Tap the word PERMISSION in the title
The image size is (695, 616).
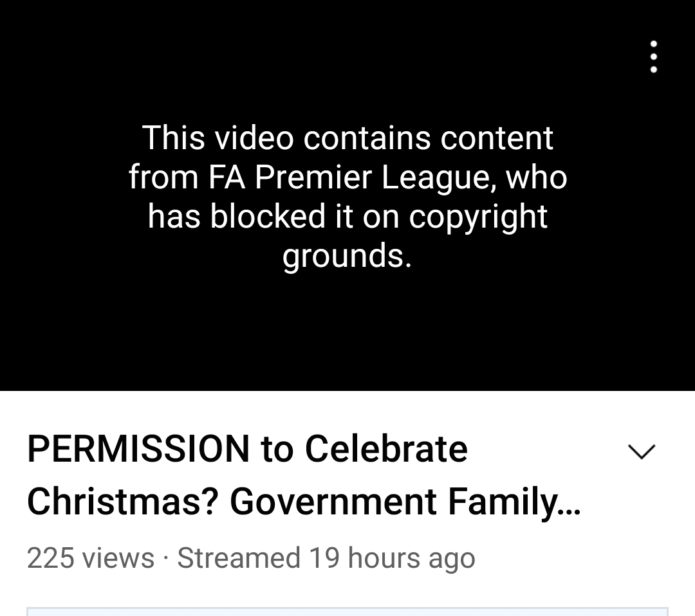point(138,449)
